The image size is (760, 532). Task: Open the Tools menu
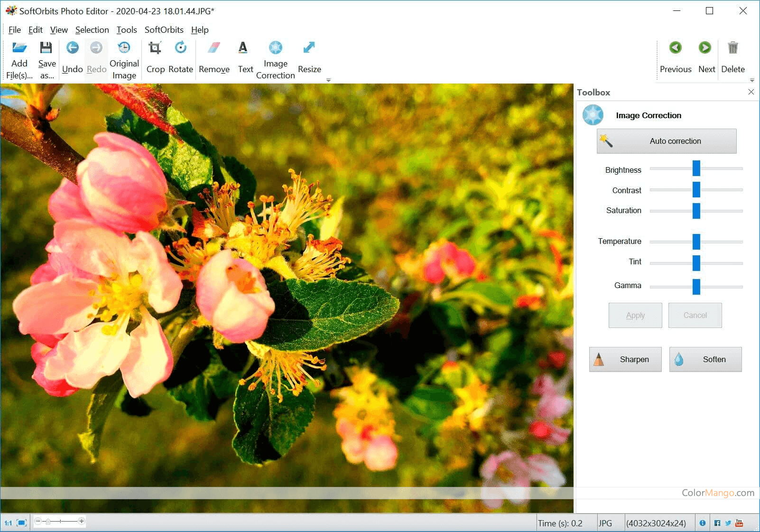pos(127,30)
